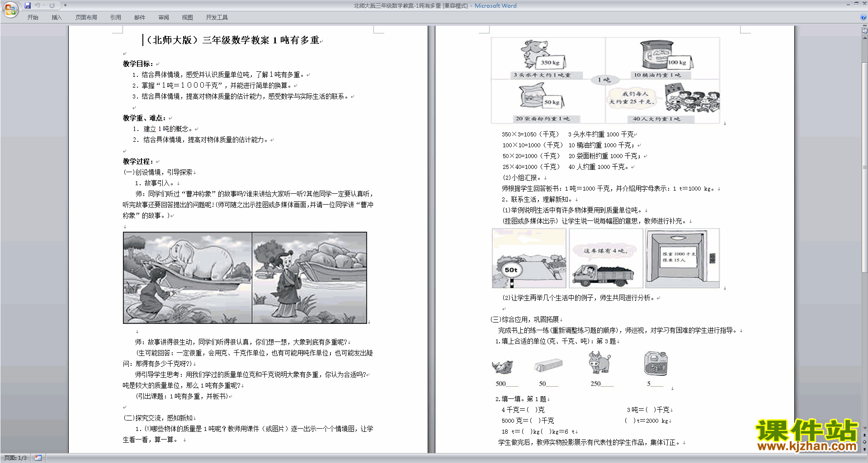Open the 开始 ribbon tab
The width and height of the screenshot is (868, 463).
(33, 17)
